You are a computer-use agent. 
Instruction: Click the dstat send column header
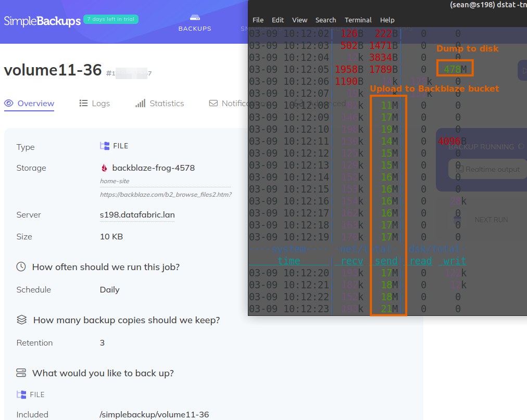tap(386, 261)
